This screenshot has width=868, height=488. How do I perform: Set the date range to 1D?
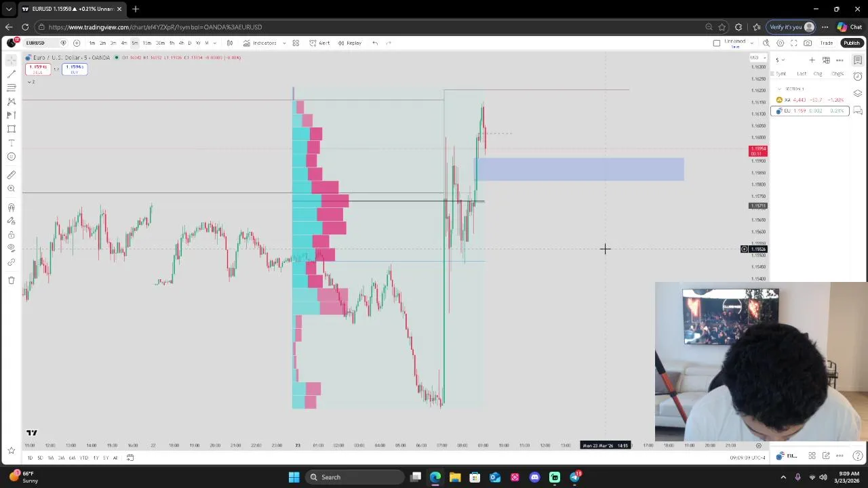29,457
